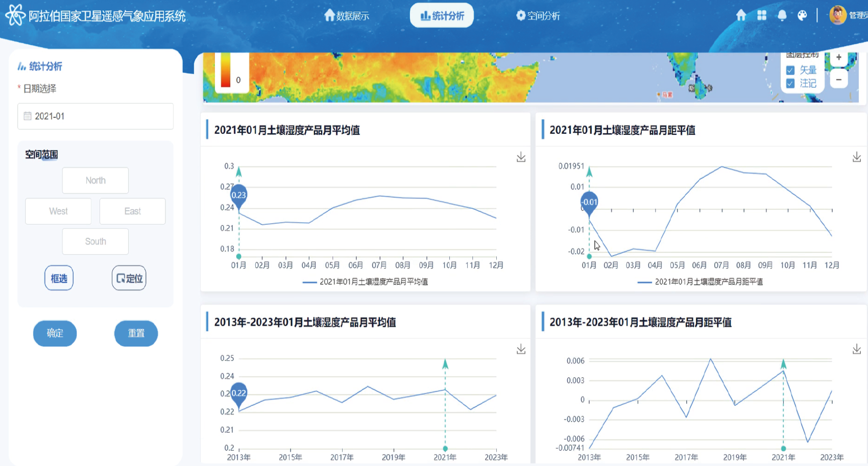Click the 框选 box-select button
Image resolution: width=868 pixels, height=466 pixels.
coord(59,278)
